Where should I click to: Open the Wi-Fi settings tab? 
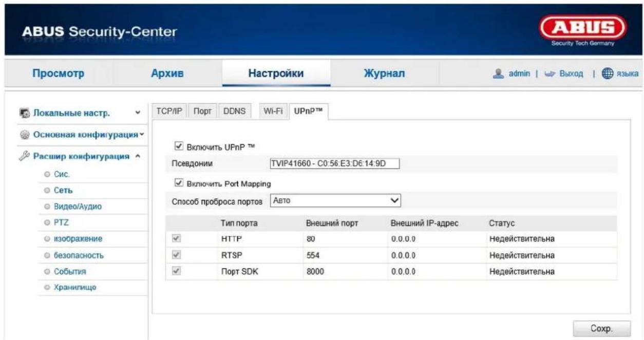[273, 111]
